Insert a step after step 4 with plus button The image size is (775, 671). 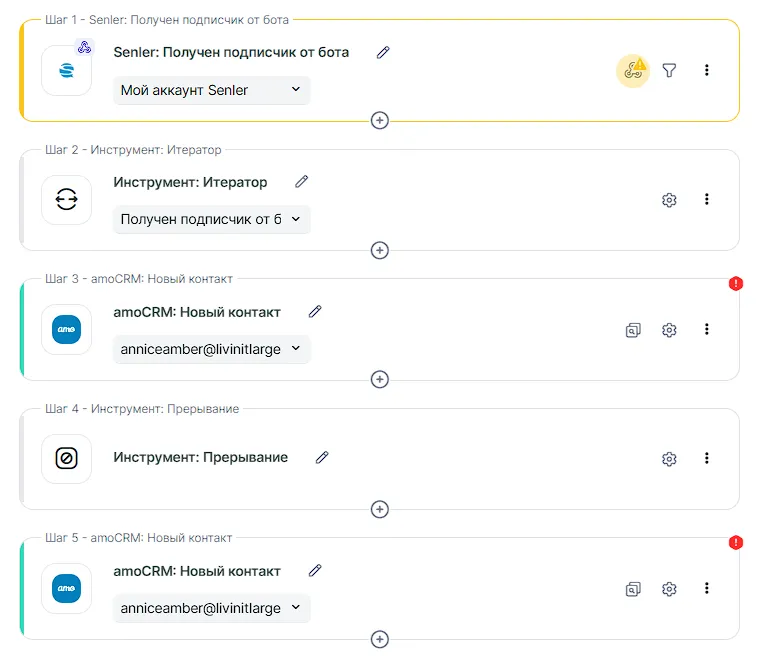(x=379, y=509)
